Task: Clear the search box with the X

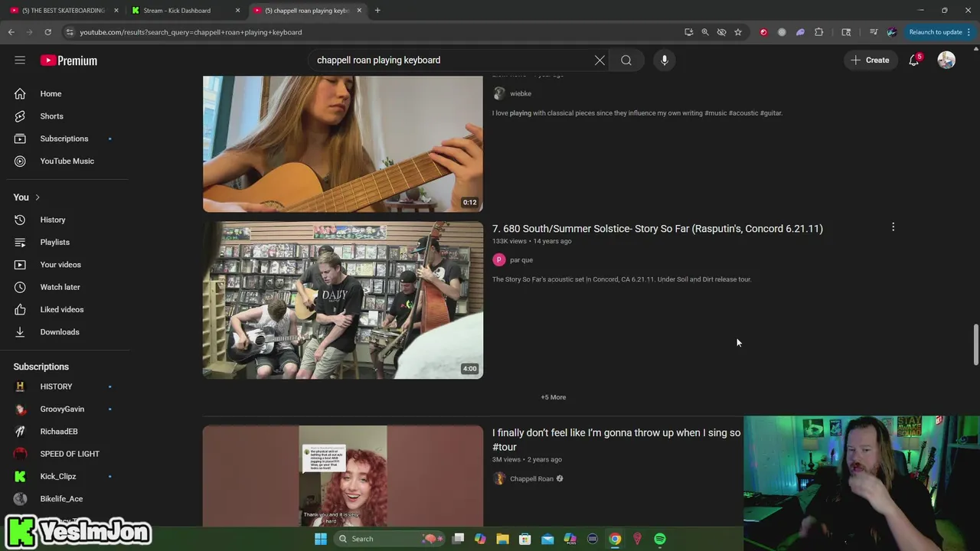Action: click(x=599, y=60)
